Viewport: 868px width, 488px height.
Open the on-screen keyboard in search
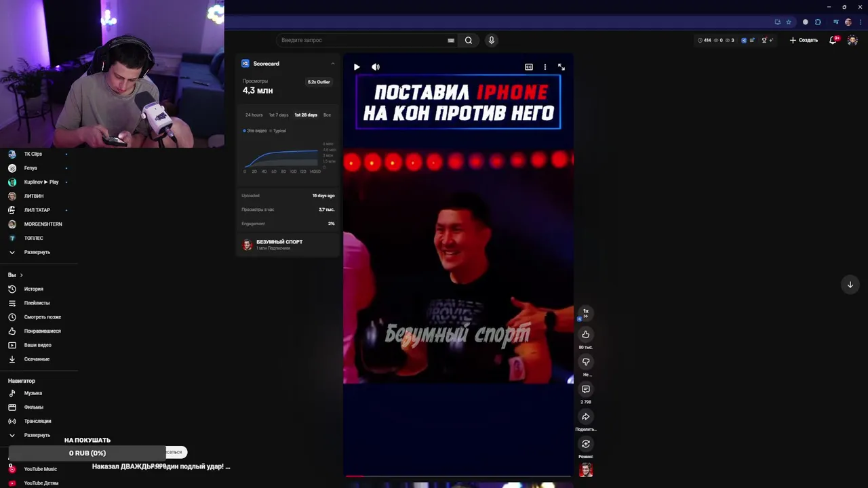pyautogui.click(x=451, y=40)
